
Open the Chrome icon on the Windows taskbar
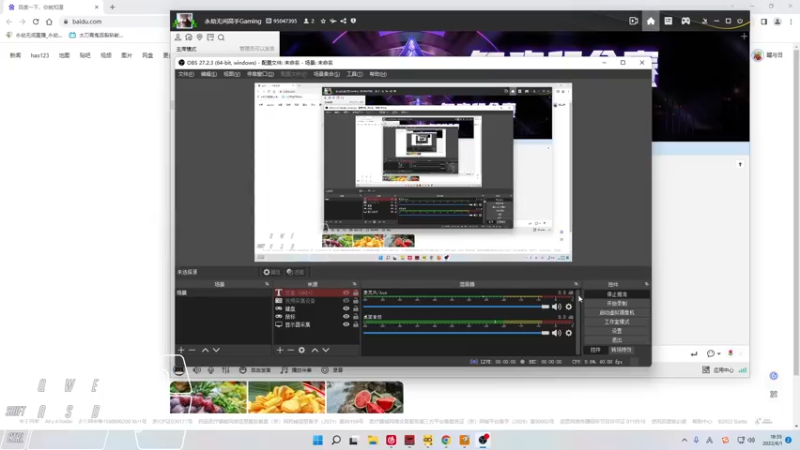click(446, 440)
